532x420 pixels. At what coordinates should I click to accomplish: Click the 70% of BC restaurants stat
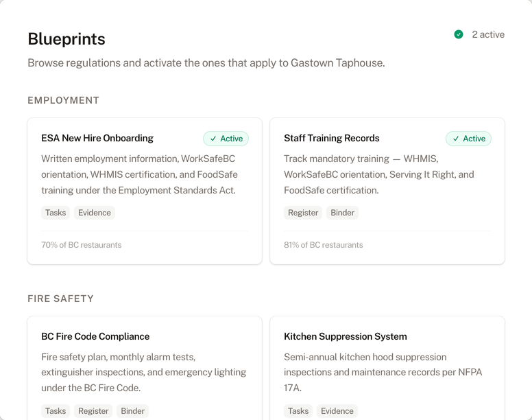81,245
